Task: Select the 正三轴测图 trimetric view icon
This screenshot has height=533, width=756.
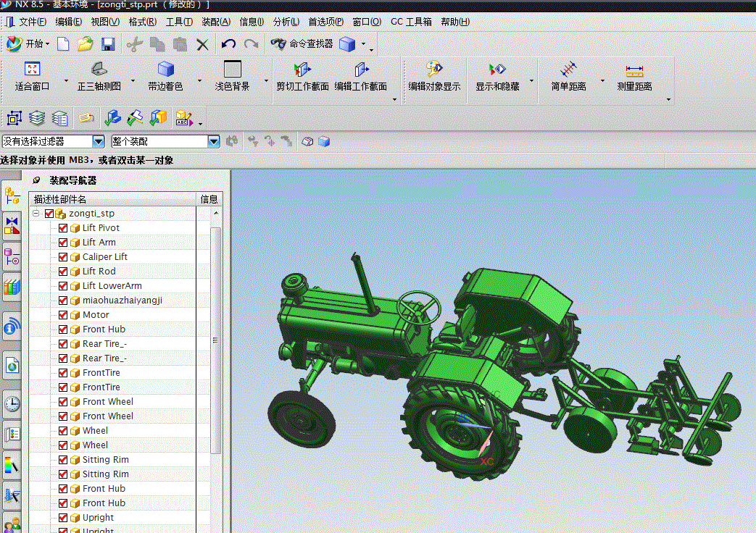Action: tap(99, 69)
